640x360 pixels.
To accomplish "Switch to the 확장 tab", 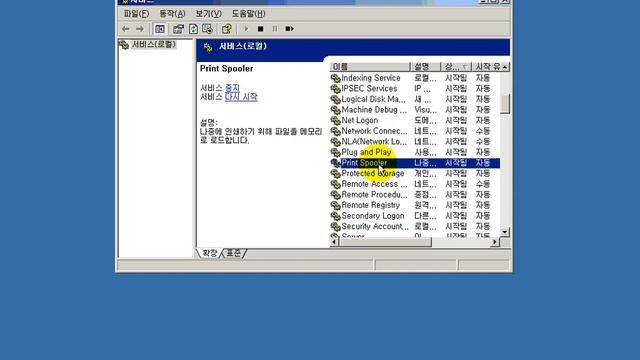I will (210, 253).
